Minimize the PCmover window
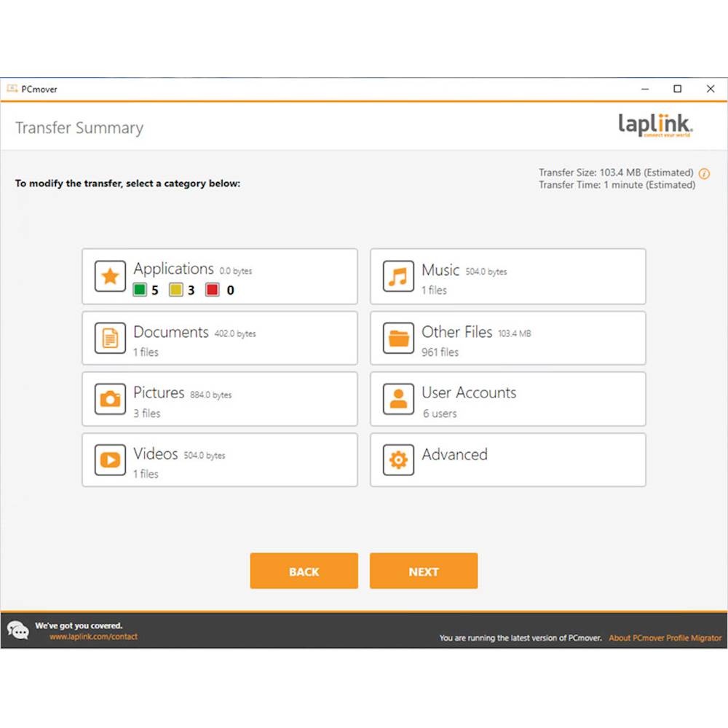 (645, 89)
